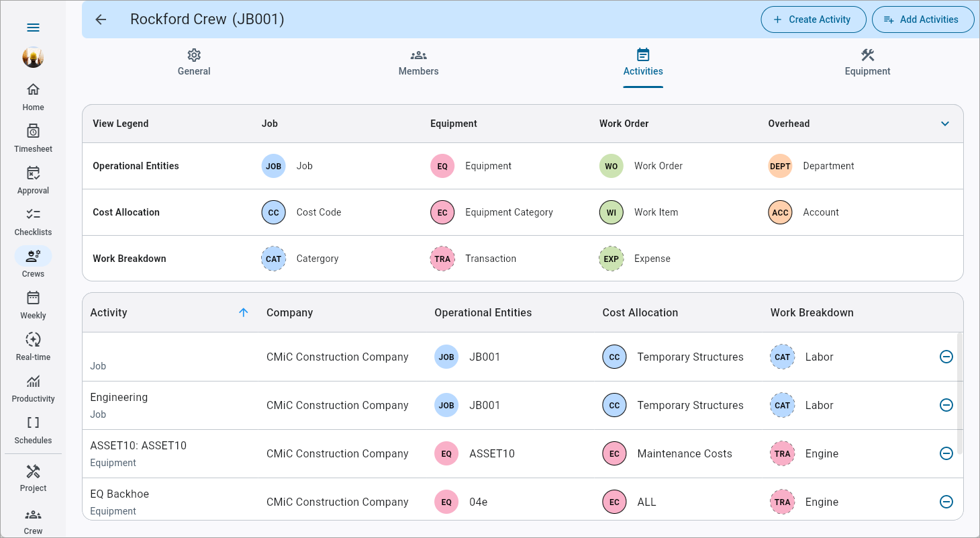The height and width of the screenshot is (538, 980).
Task: Go back using the back arrow
Action: point(100,19)
